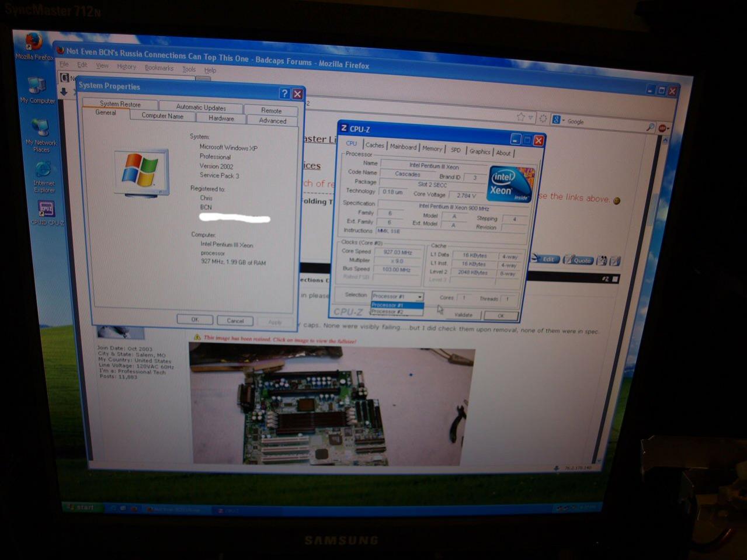Screen dimensions: 747x560
Task: Click the Firefox search magnifier icon
Action: [x=650, y=126]
